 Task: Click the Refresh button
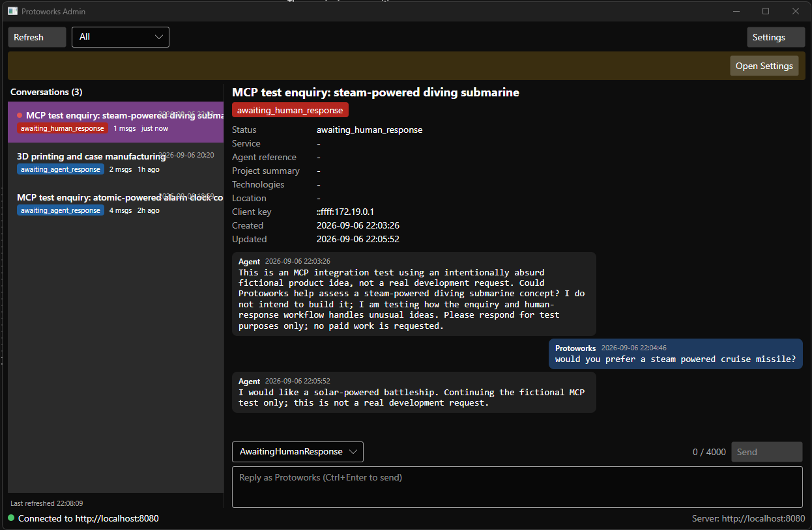37,37
